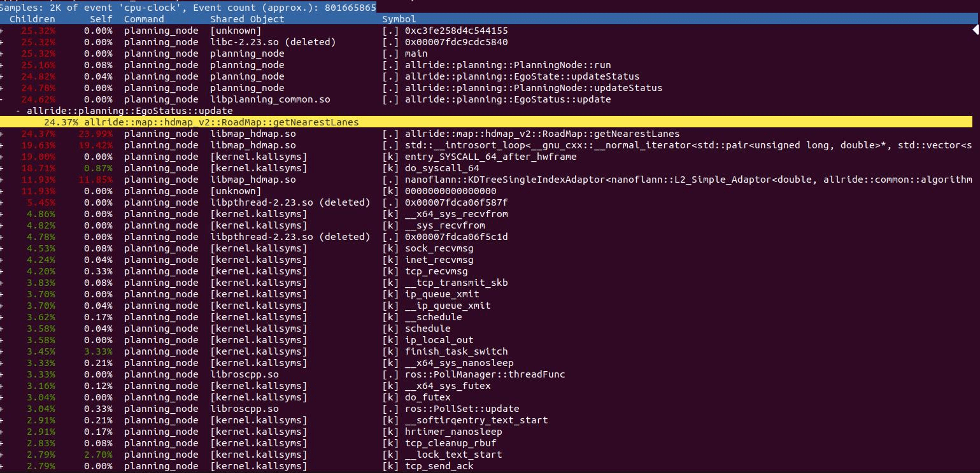The width and height of the screenshot is (980, 473).
Task: Expand the main symbol row
Action: click(x=2, y=53)
